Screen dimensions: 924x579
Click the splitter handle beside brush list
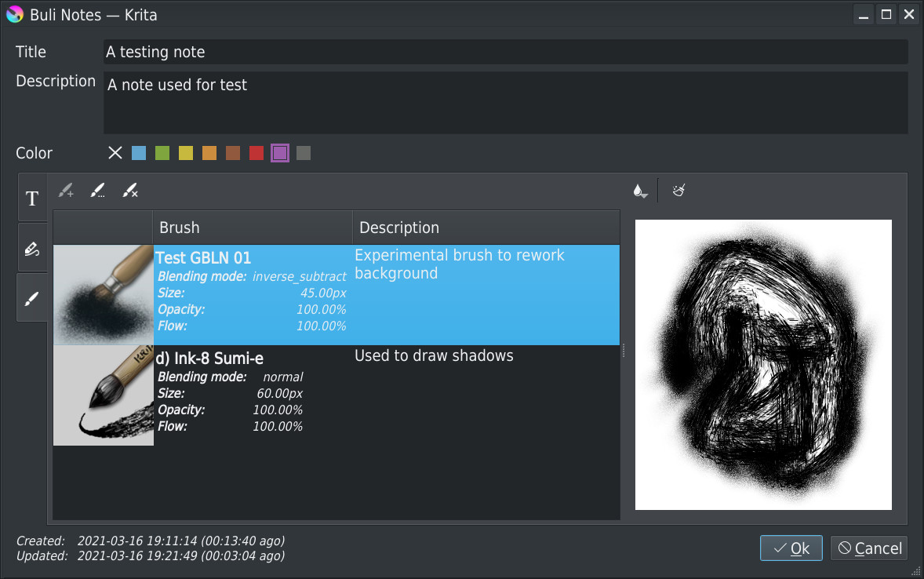click(x=624, y=351)
